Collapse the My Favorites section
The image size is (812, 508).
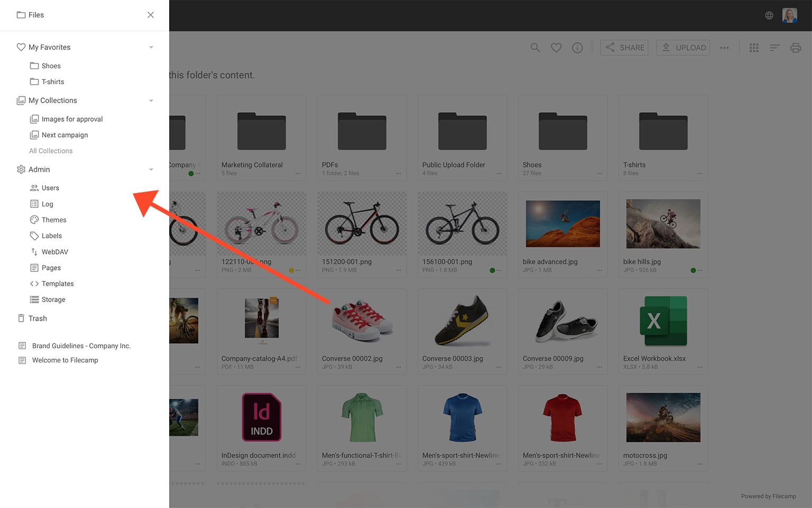151,47
